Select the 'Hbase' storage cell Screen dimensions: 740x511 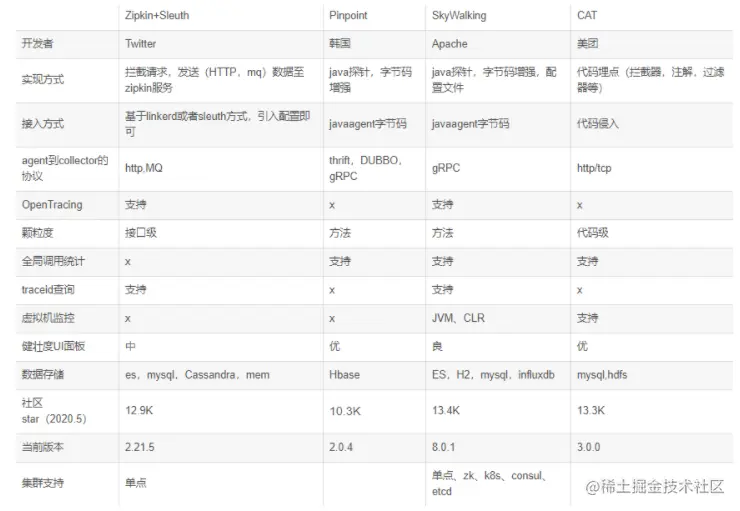[x=344, y=375]
